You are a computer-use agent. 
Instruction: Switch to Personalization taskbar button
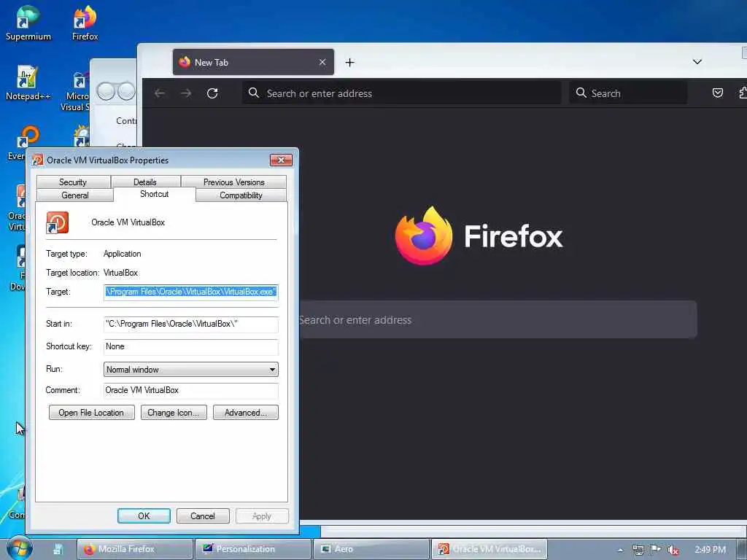252,549
